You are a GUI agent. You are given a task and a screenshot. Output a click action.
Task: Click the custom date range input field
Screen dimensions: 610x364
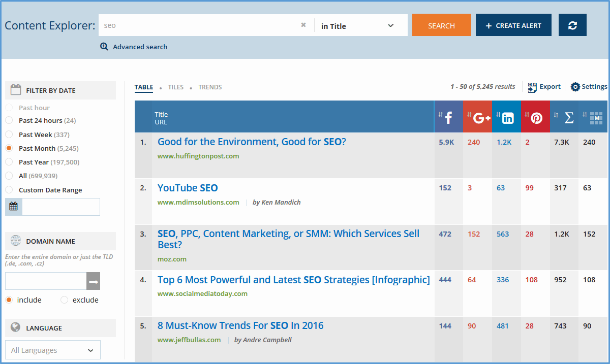(x=61, y=207)
